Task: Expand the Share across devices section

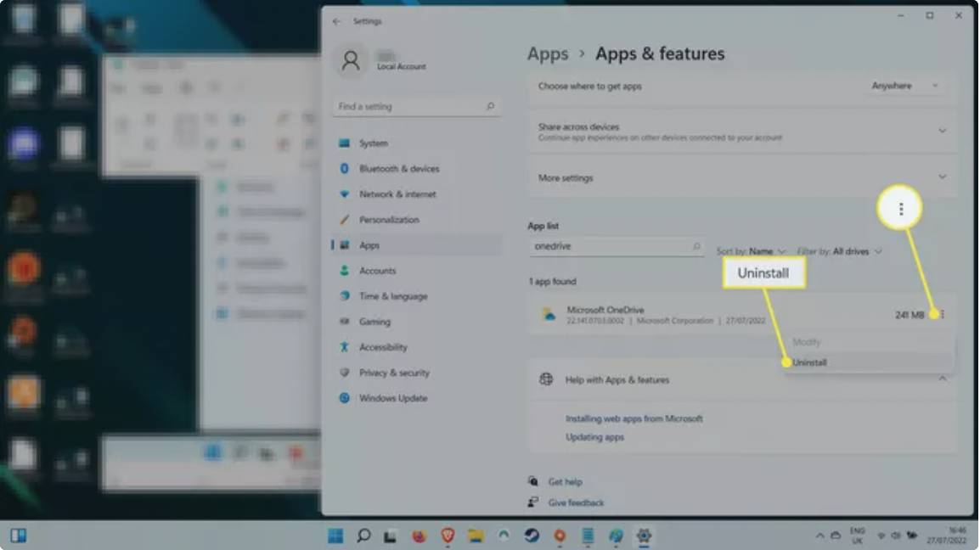Action: [x=941, y=131]
